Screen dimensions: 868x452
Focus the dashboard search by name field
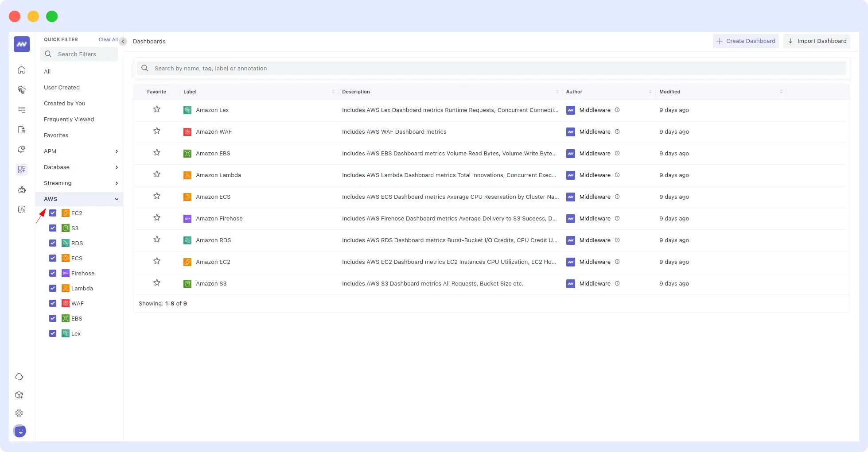(x=491, y=68)
